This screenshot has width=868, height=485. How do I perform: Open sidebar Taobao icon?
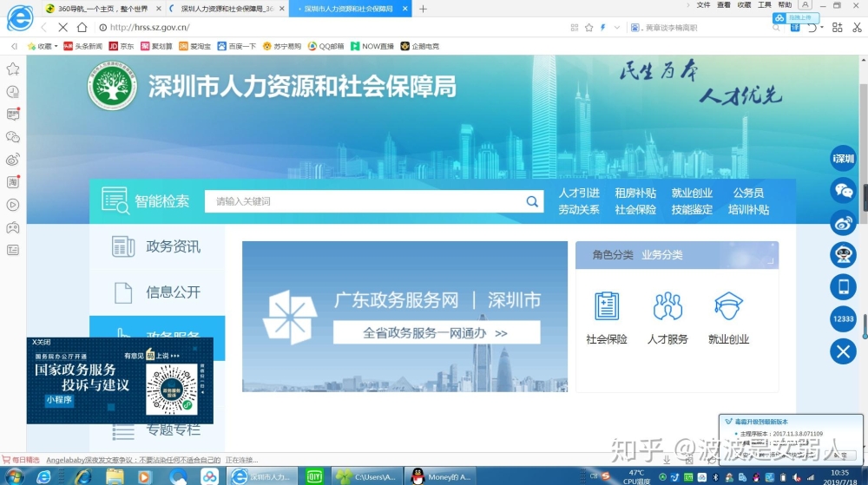pyautogui.click(x=13, y=182)
